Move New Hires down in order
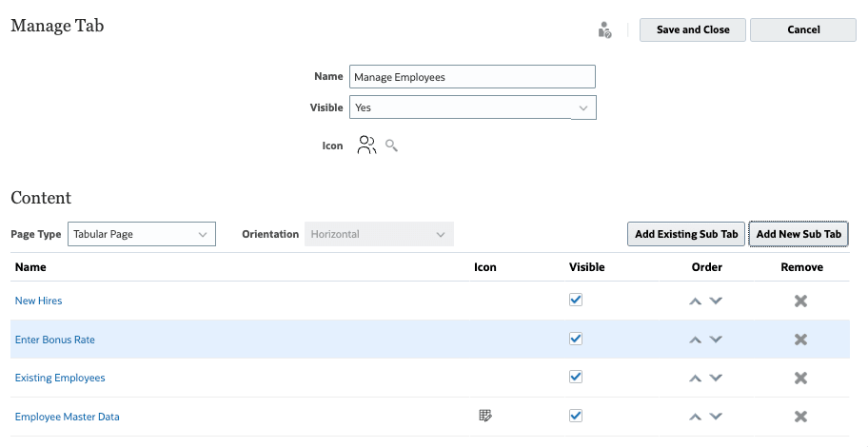 coord(717,301)
